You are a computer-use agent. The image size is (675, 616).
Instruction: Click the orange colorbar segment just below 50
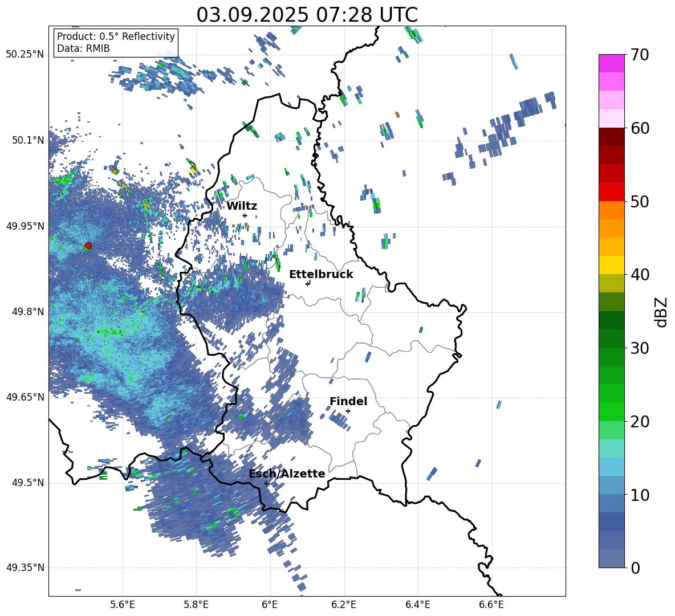611,210
